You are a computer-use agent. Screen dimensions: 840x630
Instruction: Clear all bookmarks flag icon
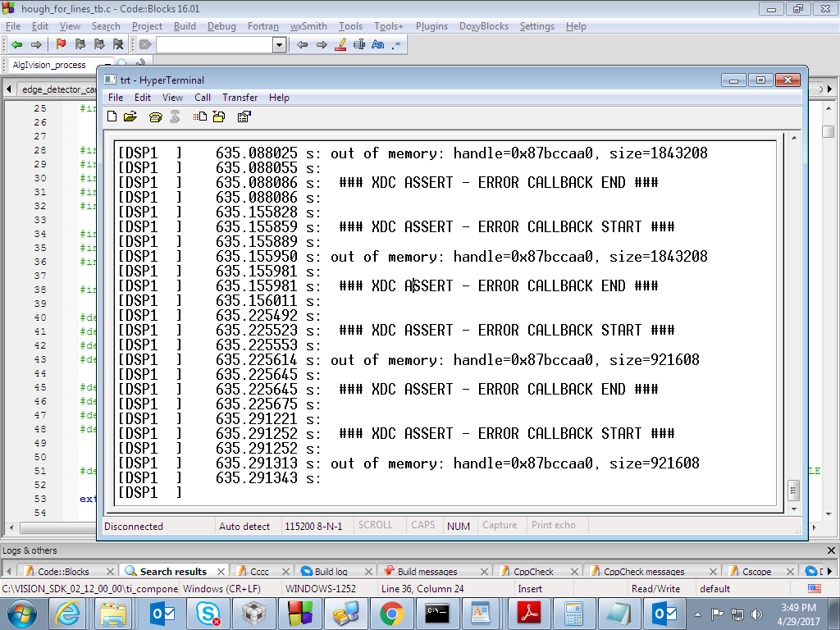(118, 44)
